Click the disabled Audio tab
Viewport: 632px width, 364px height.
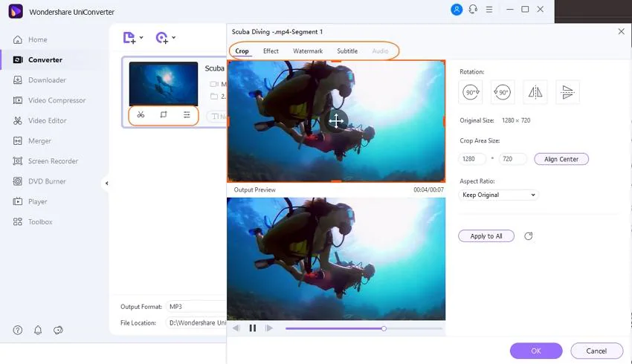(380, 51)
